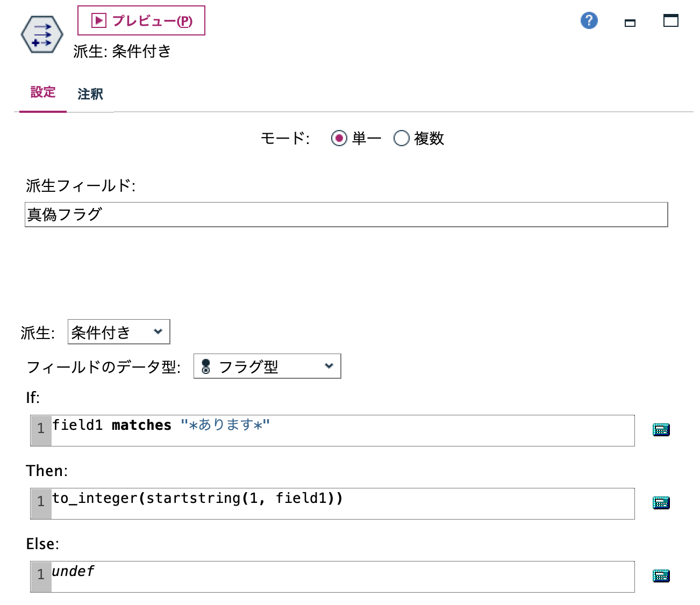Click the help icon
Screen dimensions: 700x605
589,20
